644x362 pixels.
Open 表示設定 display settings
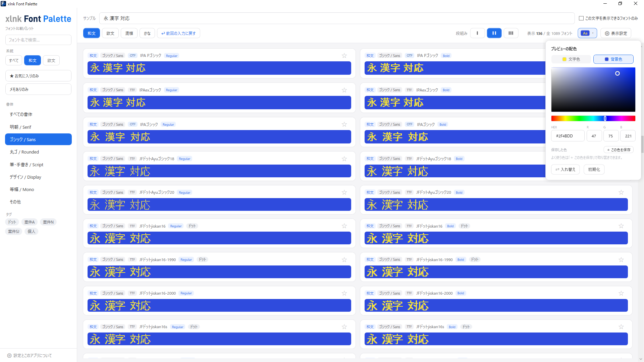click(616, 33)
